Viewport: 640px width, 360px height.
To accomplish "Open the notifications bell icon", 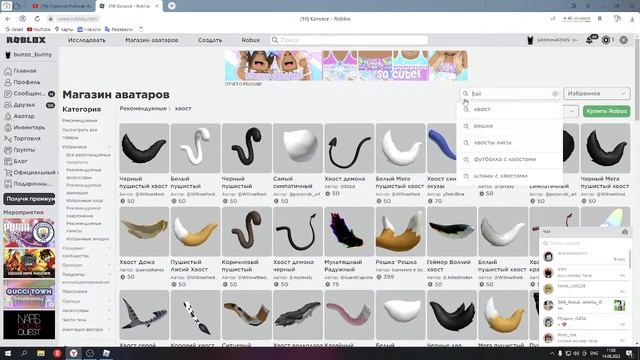I will pyautogui.click(x=590, y=40).
